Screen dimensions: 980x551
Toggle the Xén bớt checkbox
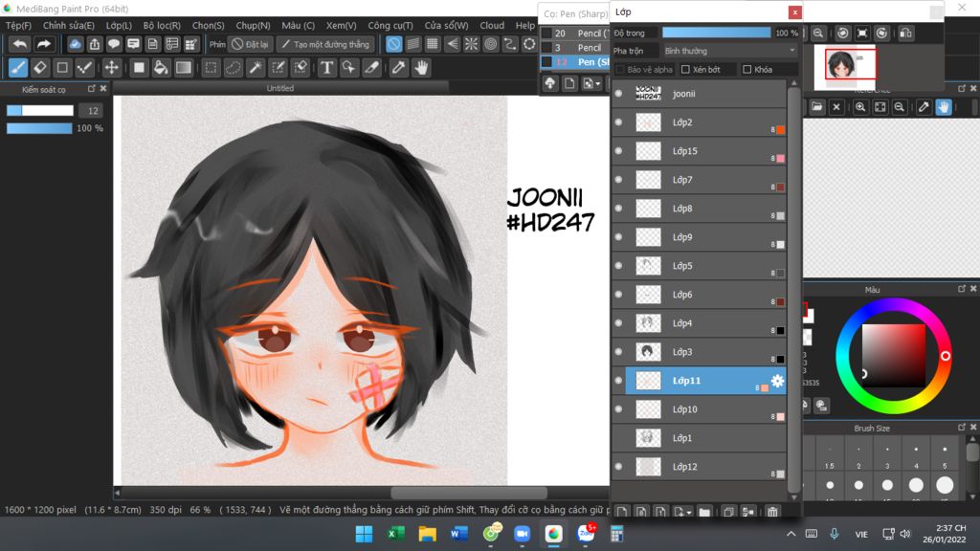[x=685, y=70]
